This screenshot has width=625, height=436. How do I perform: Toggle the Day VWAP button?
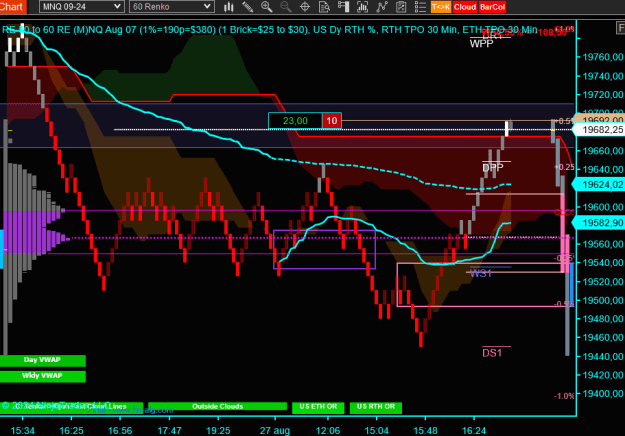(43, 360)
